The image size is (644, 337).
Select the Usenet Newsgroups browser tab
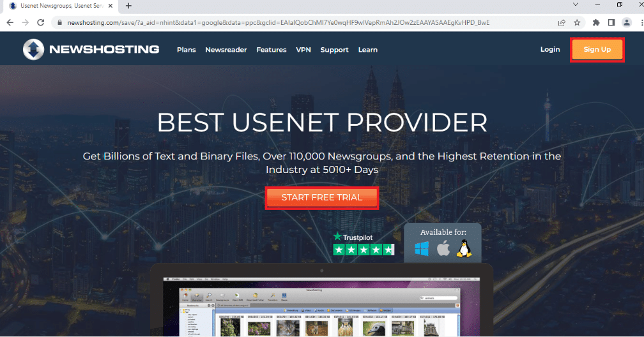tap(61, 6)
